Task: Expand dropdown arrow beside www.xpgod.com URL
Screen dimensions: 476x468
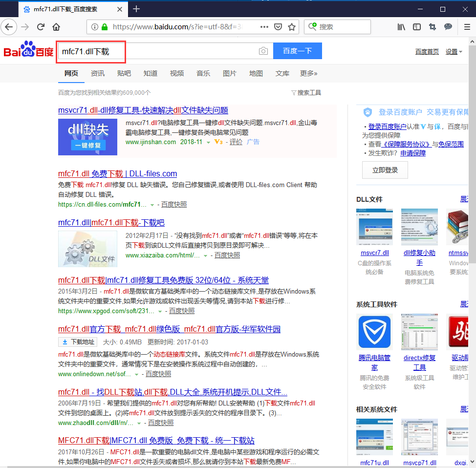Action: (160, 312)
